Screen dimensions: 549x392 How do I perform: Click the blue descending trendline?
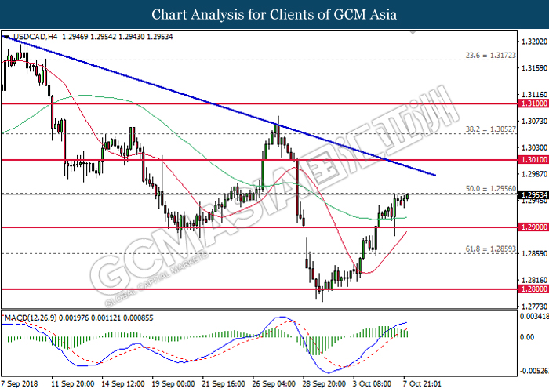coord(217,104)
